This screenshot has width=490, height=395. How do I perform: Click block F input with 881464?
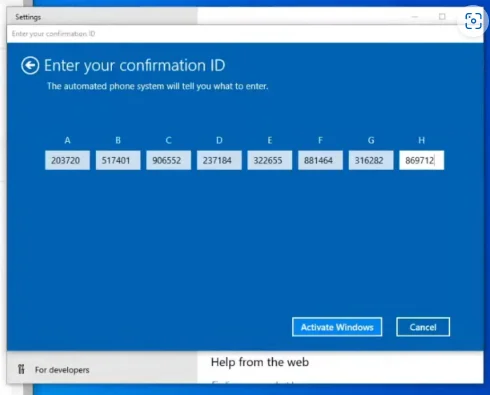[320, 160]
